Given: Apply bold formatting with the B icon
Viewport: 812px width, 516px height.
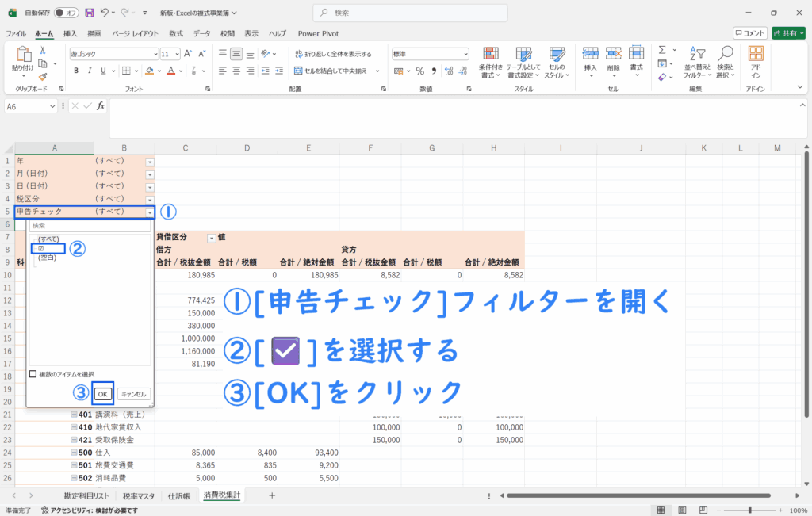Looking at the screenshot, I should 77,71.
